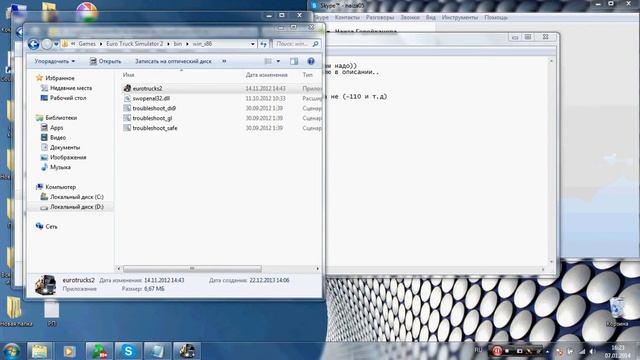Open the view options dropdown arrow
This screenshot has height=360, width=640.
tap(278, 61)
